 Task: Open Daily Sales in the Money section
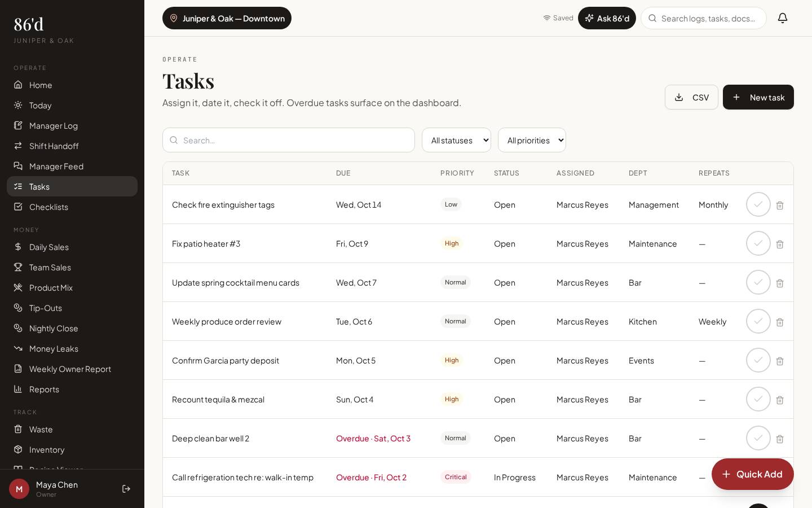(72, 247)
